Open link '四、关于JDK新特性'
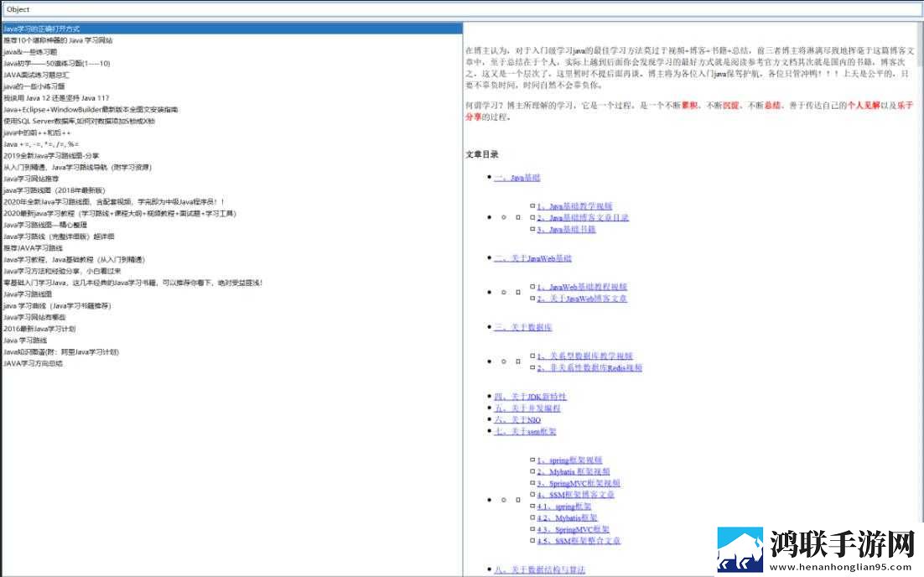 [530, 397]
